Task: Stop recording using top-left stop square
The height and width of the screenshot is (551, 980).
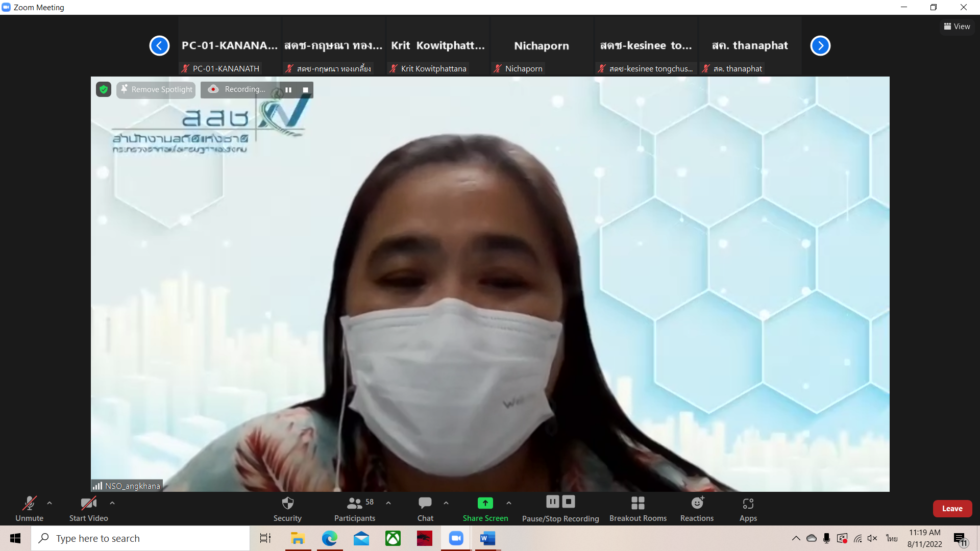Action: click(305, 90)
